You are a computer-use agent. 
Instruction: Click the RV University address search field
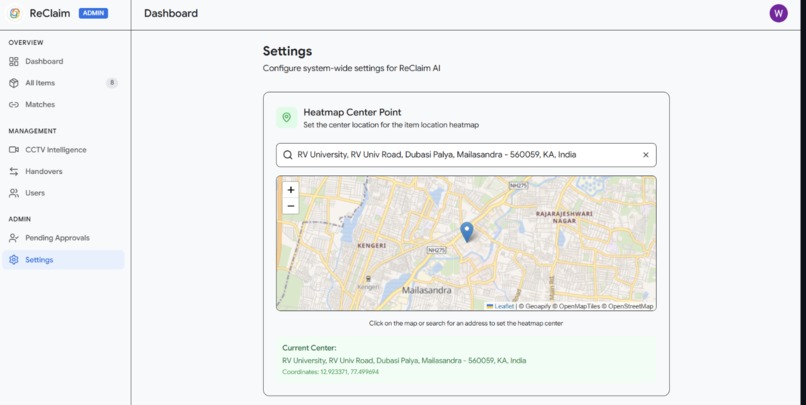pyautogui.click(x=466, y=155)
